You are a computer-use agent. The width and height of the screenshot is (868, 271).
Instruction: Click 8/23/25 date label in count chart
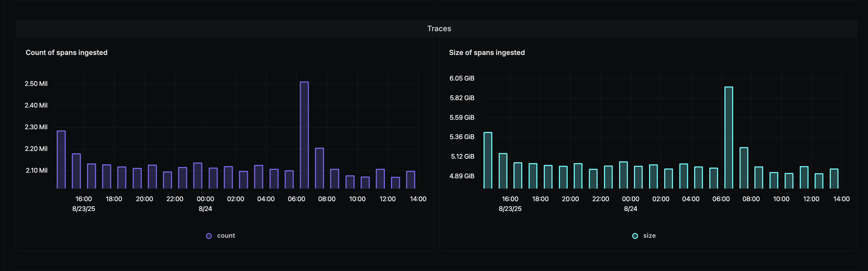pyautogui.click(x=84, y=209)
